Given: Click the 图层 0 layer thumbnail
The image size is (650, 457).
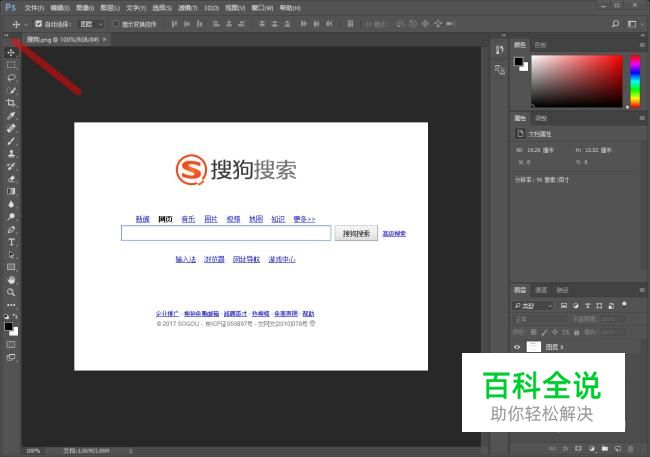Looking at the screenshot, I should click(534, 347).
